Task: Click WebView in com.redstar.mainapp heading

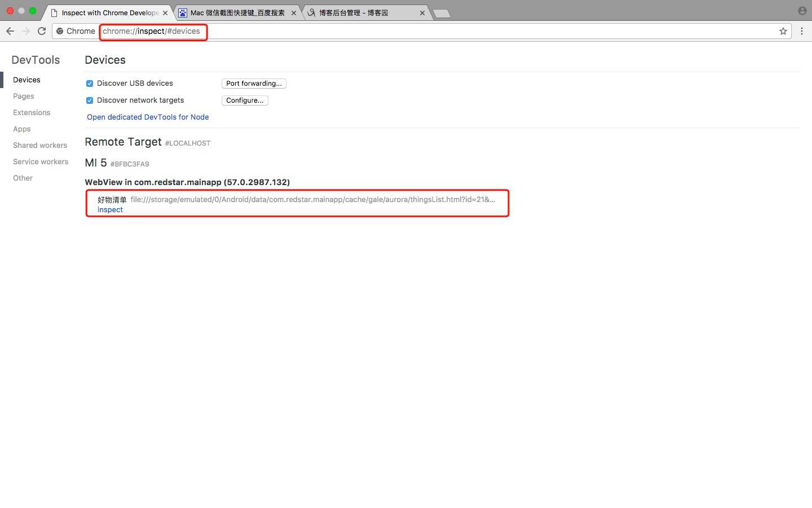Action: tap(187, 182)
